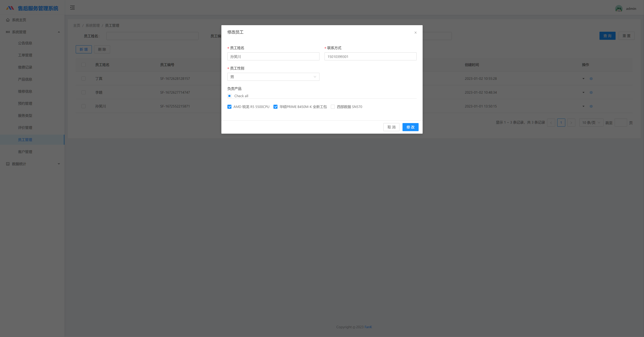Click the gear icon in 孙笑川 row
Screen dimensions: 644x337
click(591, 106)
